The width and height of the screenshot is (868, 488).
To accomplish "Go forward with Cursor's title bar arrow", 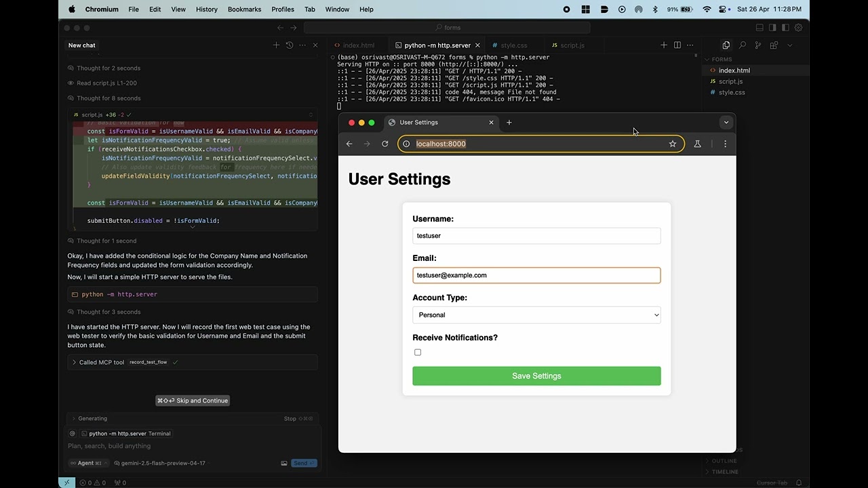I will click(x=294, y=28).
